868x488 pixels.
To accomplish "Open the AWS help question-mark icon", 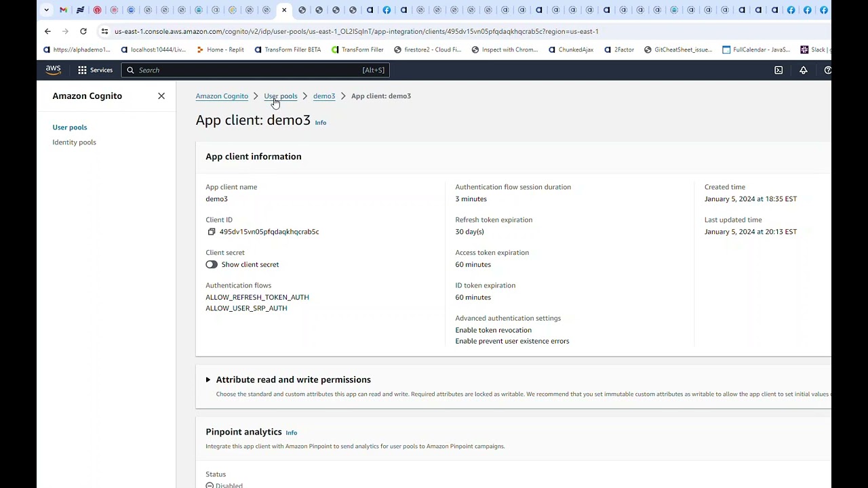I will tap(827, 70).
